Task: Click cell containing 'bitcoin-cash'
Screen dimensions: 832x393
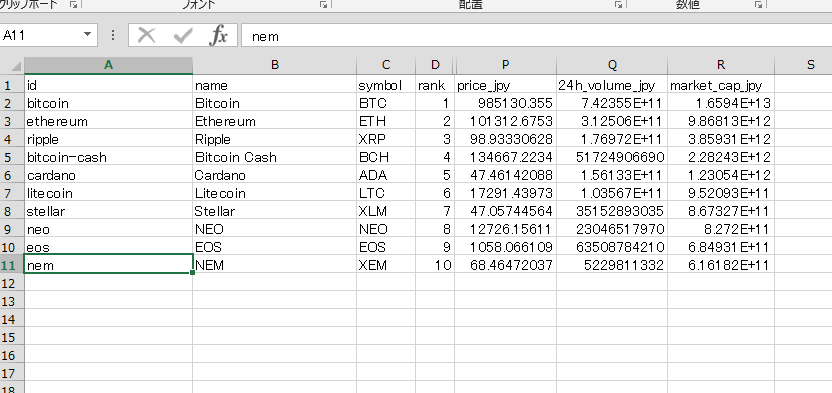Action: tap(108, 157)
